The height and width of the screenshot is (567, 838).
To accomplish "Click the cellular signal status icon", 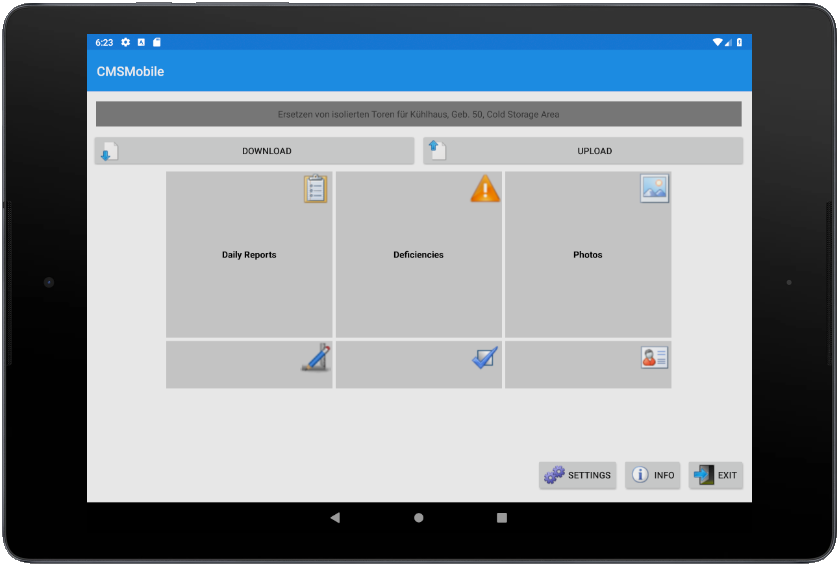I will pos(728,42).
